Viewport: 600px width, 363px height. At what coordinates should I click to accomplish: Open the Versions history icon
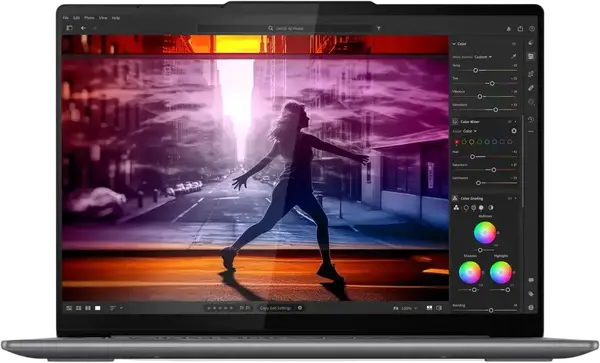tap(531, 120)
